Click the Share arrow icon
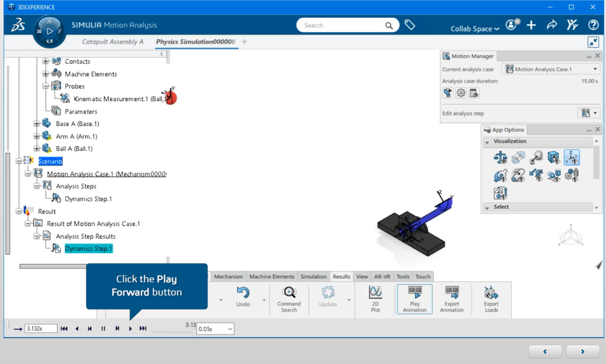Viewport: 606px width, 364px height. tap(552, 25)
